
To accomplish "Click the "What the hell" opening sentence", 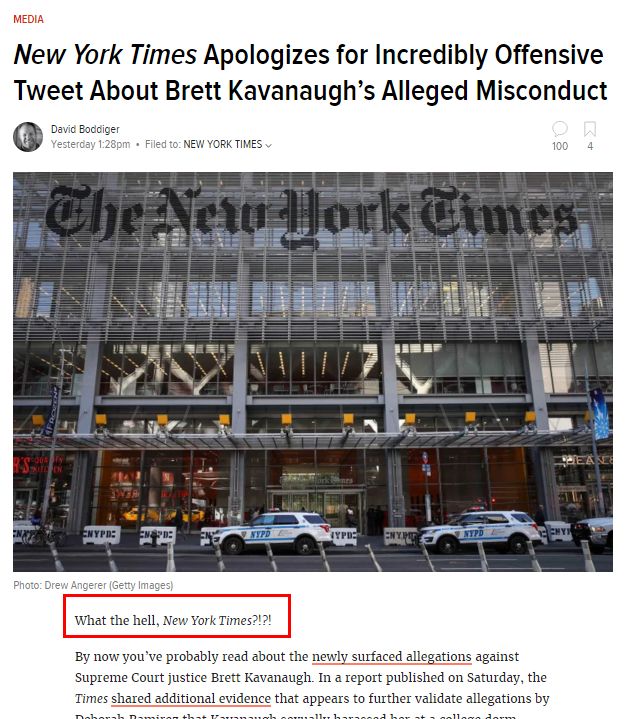I will tap(181, 621).
